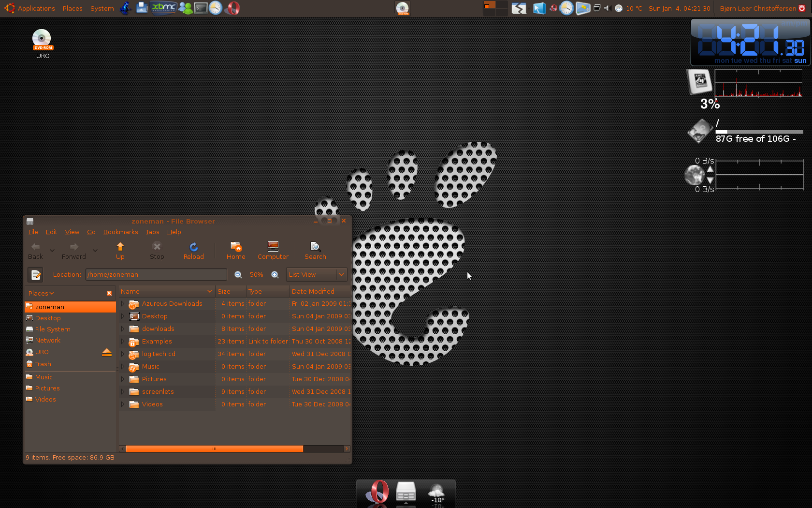
Task: Open the Applications menu in top panel
Action: coord(36,8)
